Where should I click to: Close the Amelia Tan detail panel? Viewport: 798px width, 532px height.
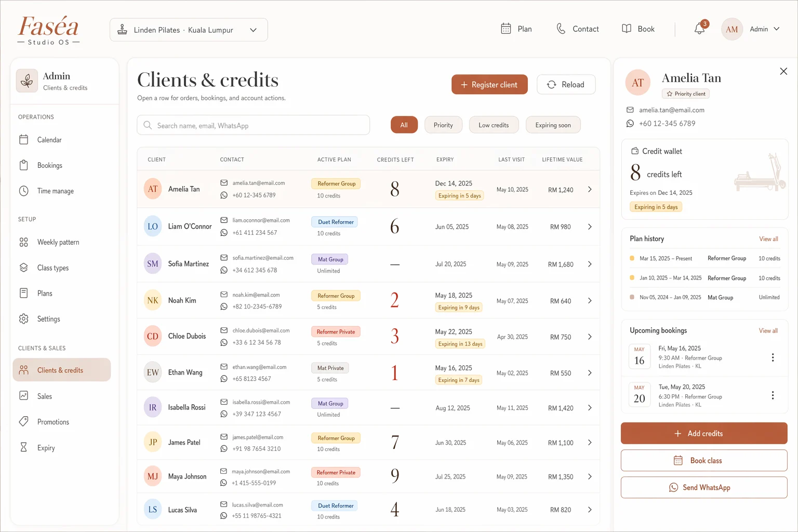coord(783,71)
